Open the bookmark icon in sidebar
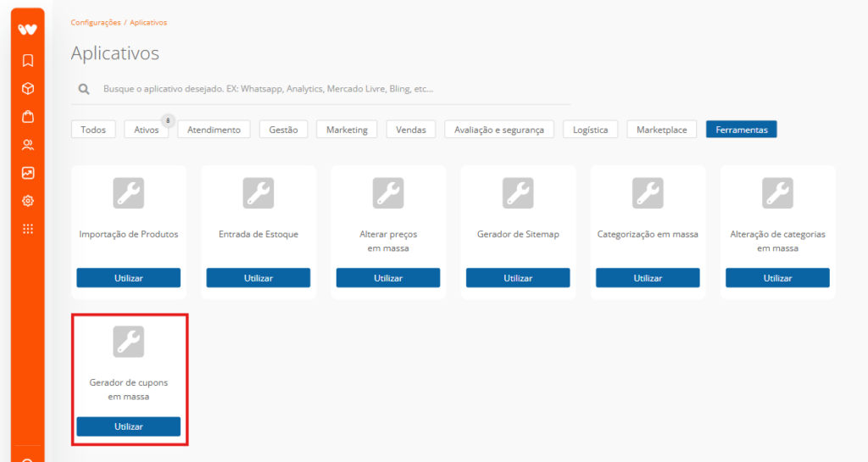The width and height of the screenshot is (868, 462). [x=28, y=60]
